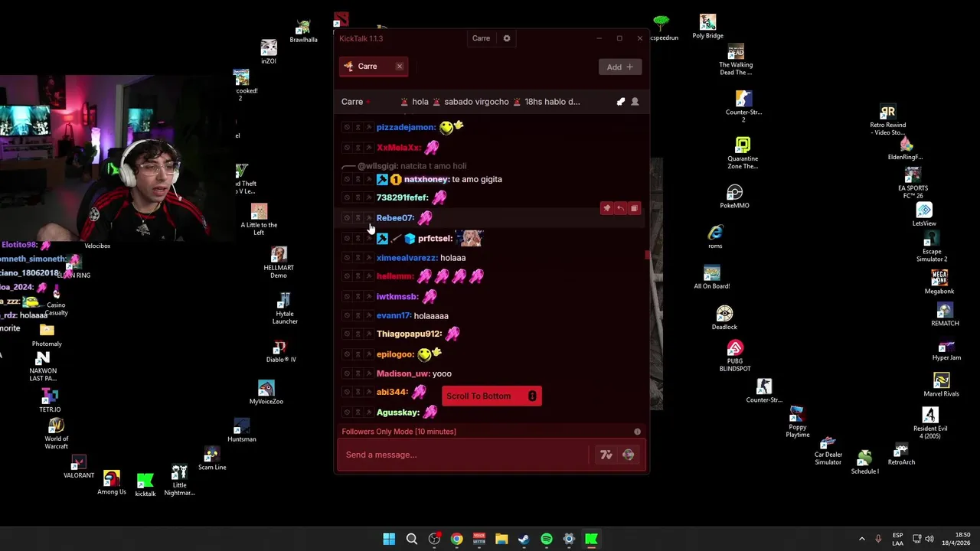Click replied message @wllsgigi line
Image resolution: width=980 pixels, height=551 pixels.
412,166
